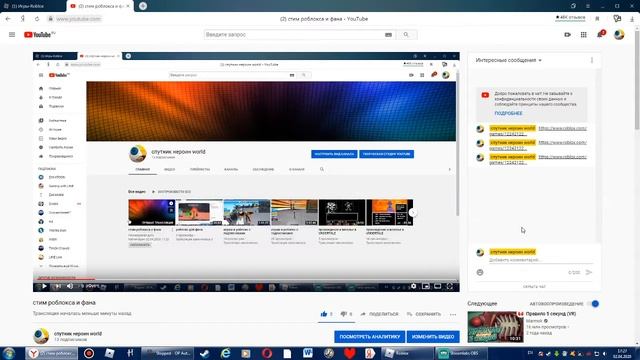Click the СОХРАНИТЬ save button
640x360 pixels.
coord(424,314)
